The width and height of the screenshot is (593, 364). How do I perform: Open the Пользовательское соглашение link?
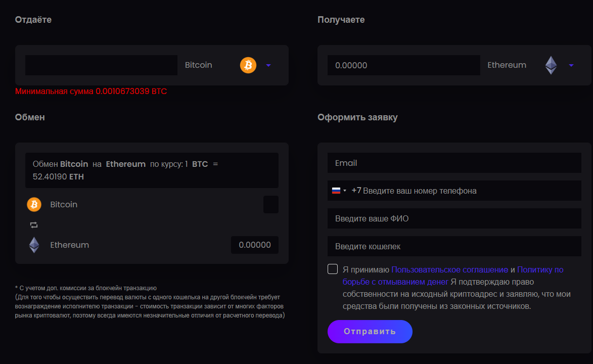(x=449, y=269)
